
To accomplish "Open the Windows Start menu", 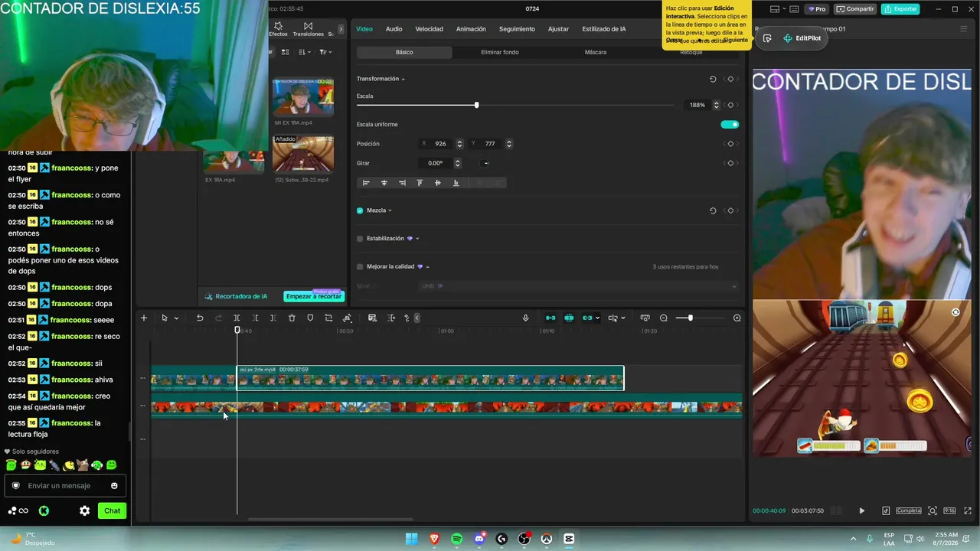I will click(x=412, y=539).
